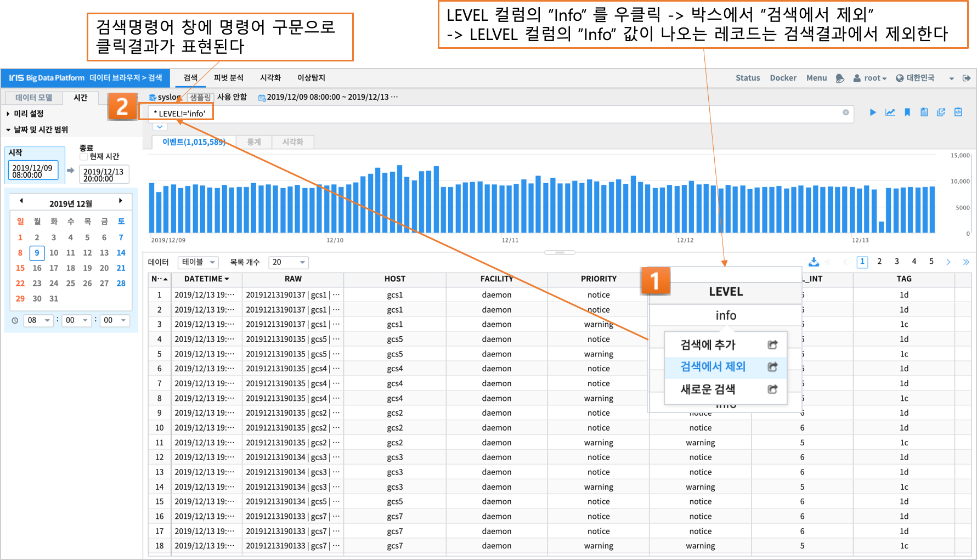This screenshot has width=977, height=560.
Task: Switch to the 시각화 top menu tab
Action: [x=270, y=78]
